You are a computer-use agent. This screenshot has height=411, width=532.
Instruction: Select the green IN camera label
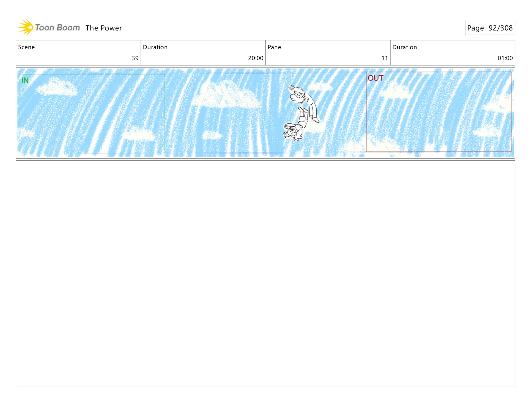coord(25,80)
